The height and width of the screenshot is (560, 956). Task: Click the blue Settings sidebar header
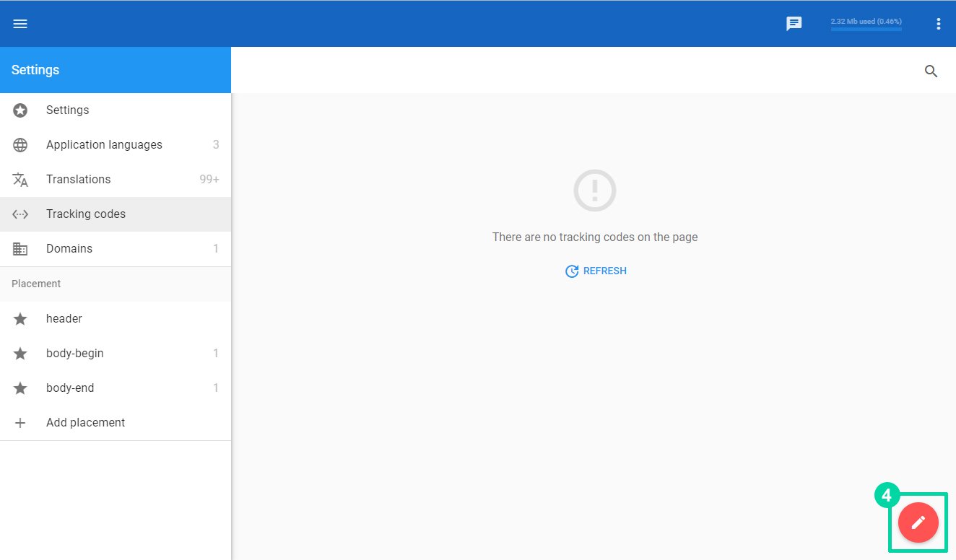point(116,70)
